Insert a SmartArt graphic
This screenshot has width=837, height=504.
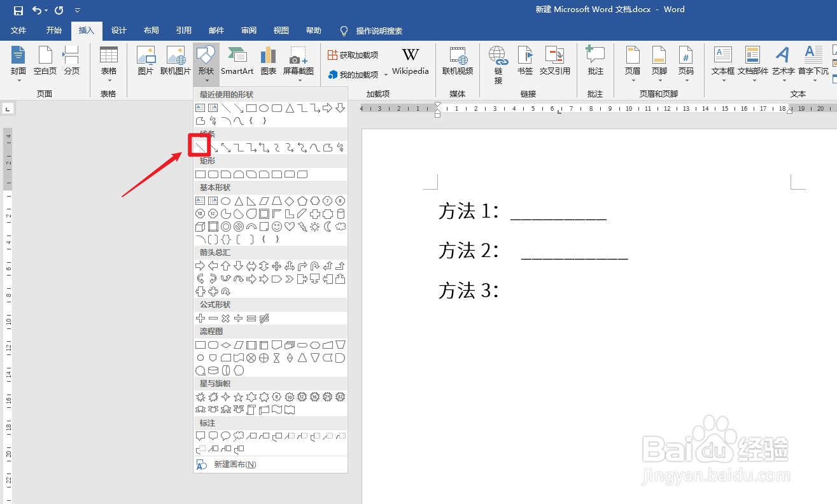237,61
